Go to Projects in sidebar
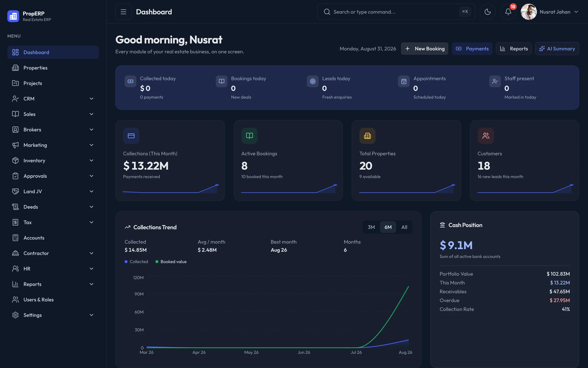The width and height of the screenshot is (588, 368). [x=53, y=83]
